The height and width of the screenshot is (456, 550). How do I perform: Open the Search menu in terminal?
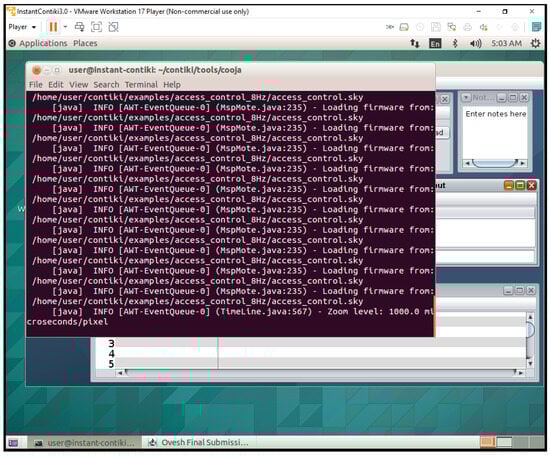click(x=106, y=85)
